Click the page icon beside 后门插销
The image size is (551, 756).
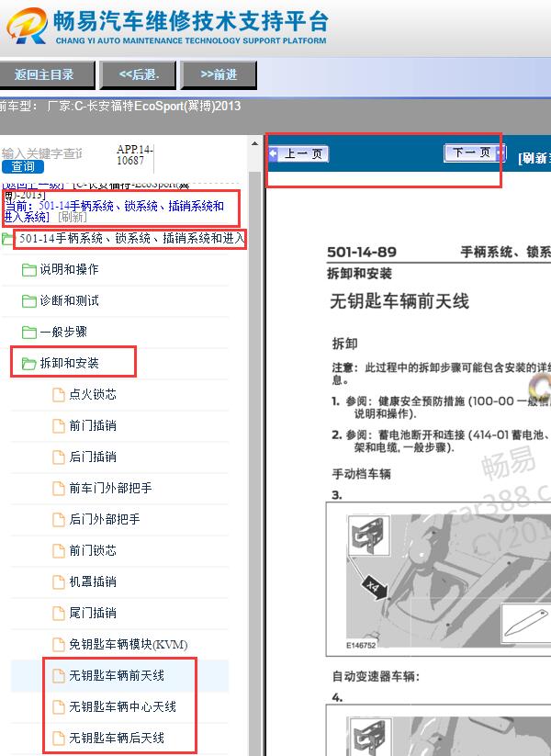coord(59,457)
